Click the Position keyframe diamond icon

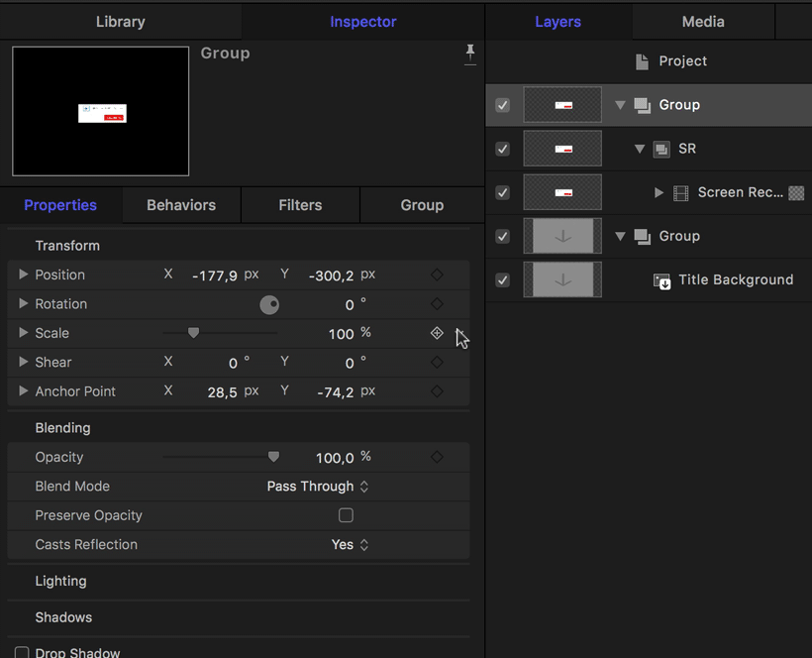click(x=437, y=274)
